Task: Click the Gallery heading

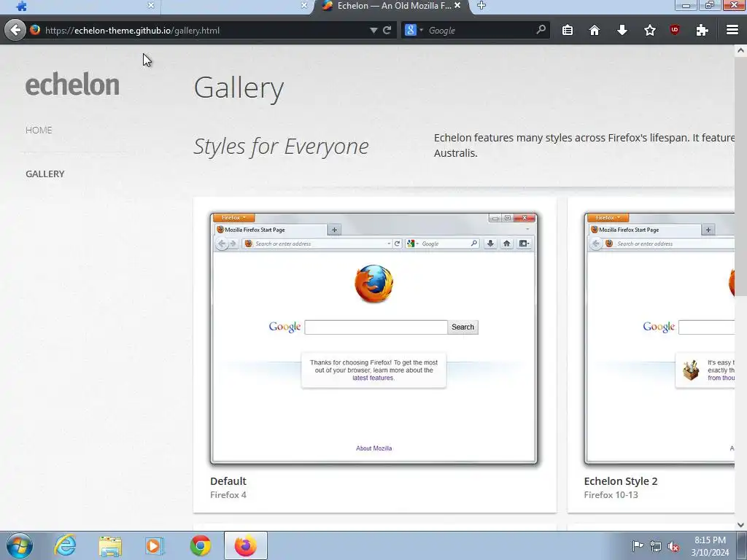Action: click(x=239, y=88)
